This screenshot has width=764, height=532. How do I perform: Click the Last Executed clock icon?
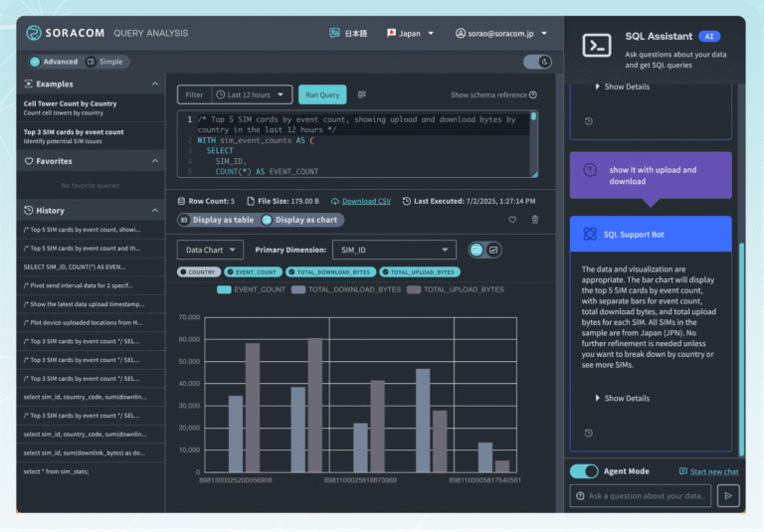pyautogui.click(x=406, y=201)
